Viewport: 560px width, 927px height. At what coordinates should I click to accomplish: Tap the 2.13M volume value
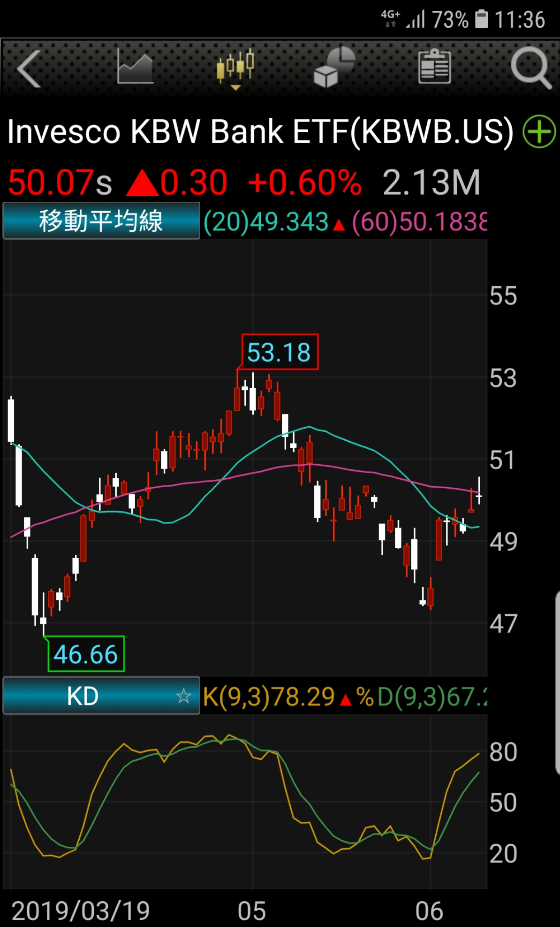[x=431, y=182]
